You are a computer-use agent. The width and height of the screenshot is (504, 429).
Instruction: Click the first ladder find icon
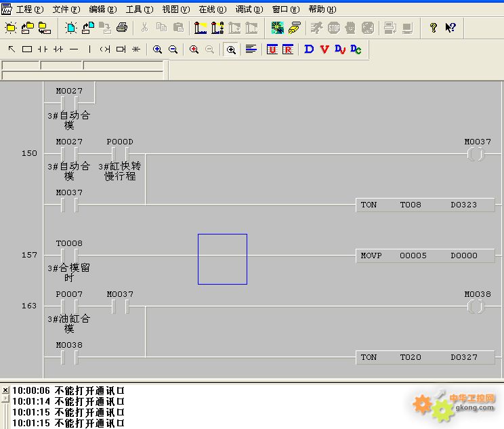(x=201, y=28)
